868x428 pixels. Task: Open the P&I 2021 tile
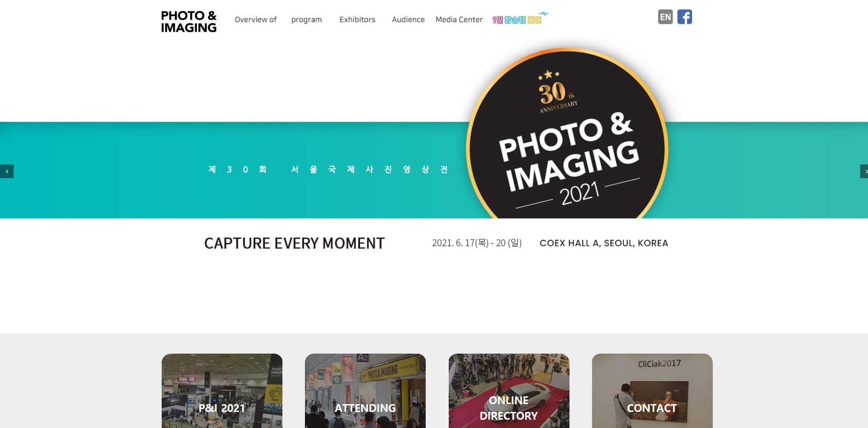coord(222,391)
